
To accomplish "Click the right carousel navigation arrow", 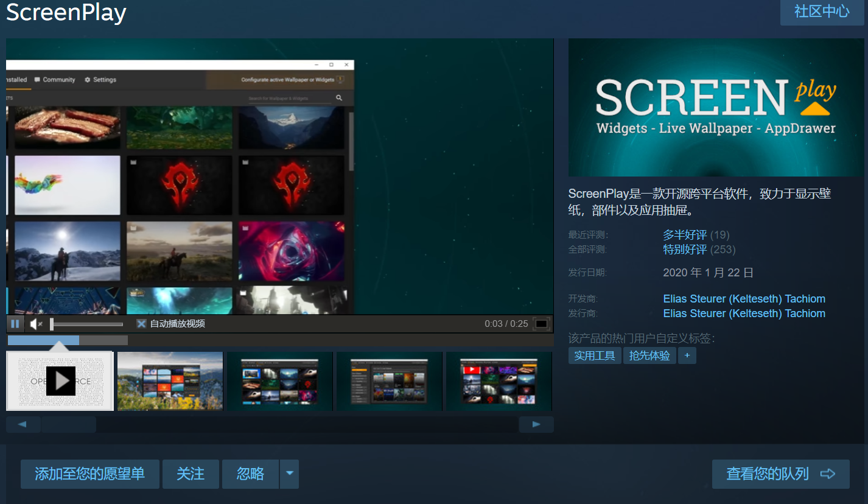I will tap(536, 424).
